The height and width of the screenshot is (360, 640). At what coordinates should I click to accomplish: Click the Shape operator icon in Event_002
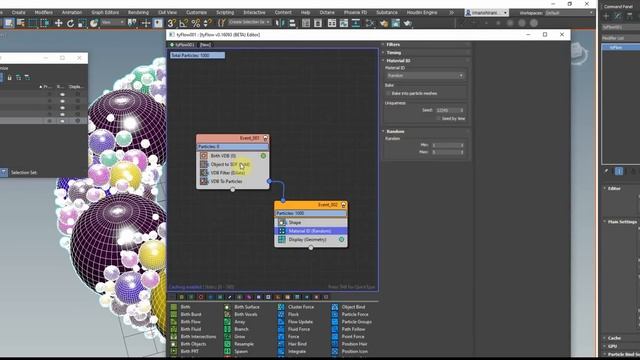click(x=282, y=222)
